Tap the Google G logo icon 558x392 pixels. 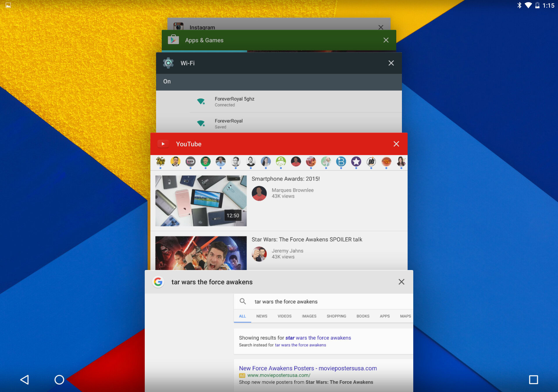click(158, 282)
